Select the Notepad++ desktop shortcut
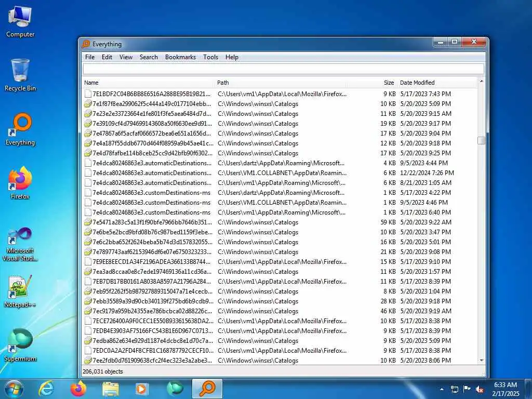532x399 pixels. coord(20,291)
